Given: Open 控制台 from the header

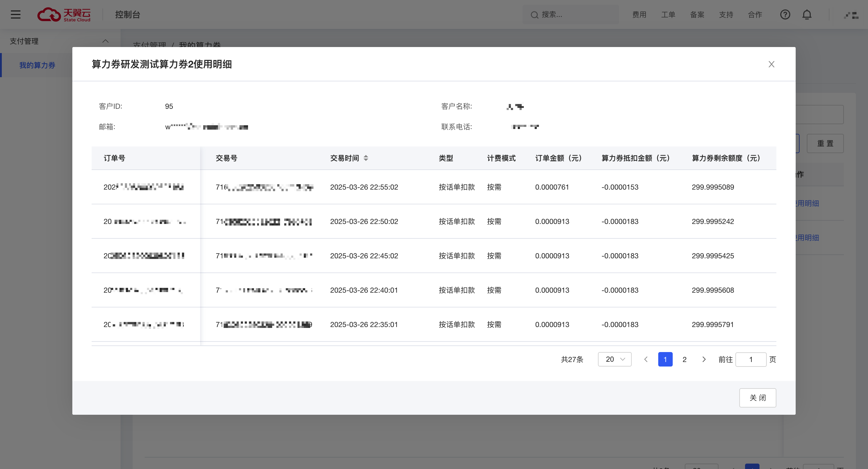Looking at the screenshot, I should pos(127,14).
